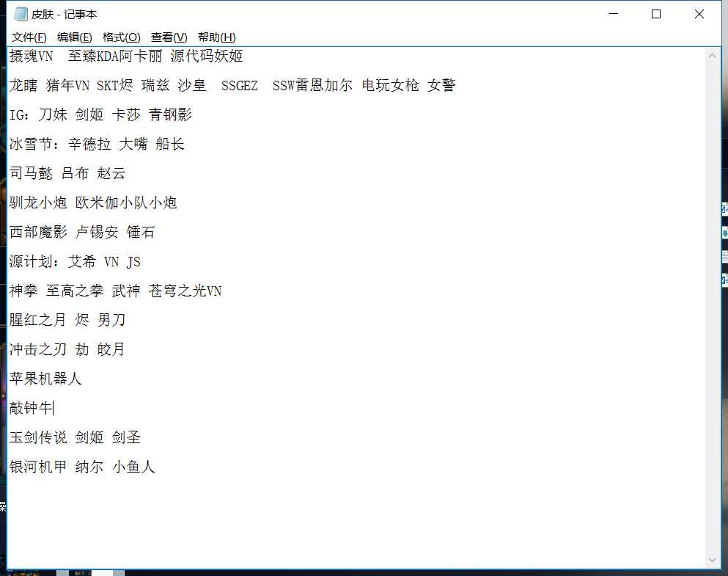728x576 pixels.
Task: Click on the text 玉剑传说
Action: coord(38,437)
